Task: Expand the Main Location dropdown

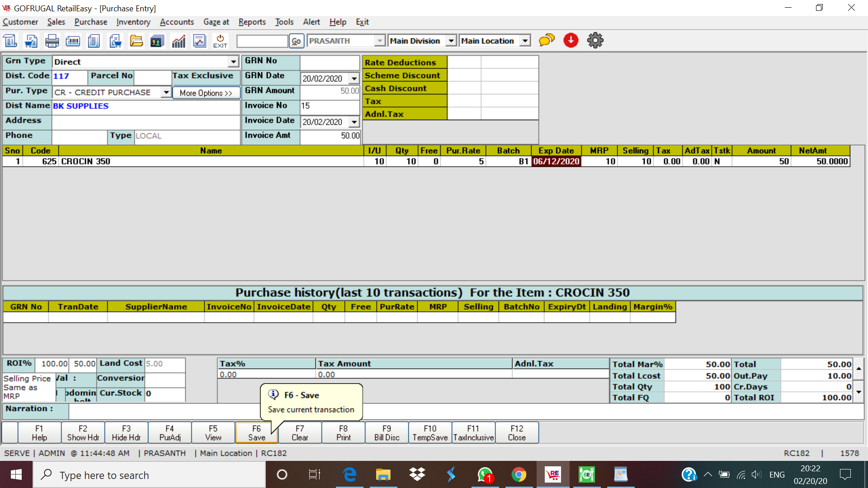Action: pos(525,41)
